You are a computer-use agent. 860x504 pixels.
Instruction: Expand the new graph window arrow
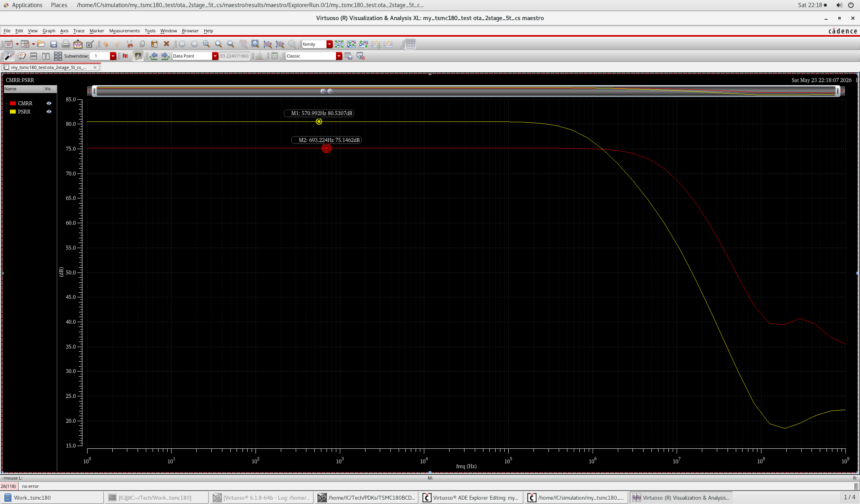click(17, 44)
